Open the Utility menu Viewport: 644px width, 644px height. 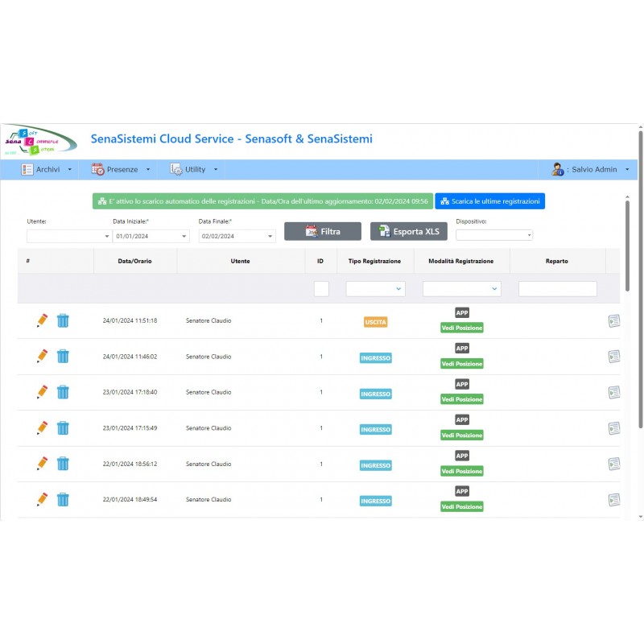click(194, 169)
